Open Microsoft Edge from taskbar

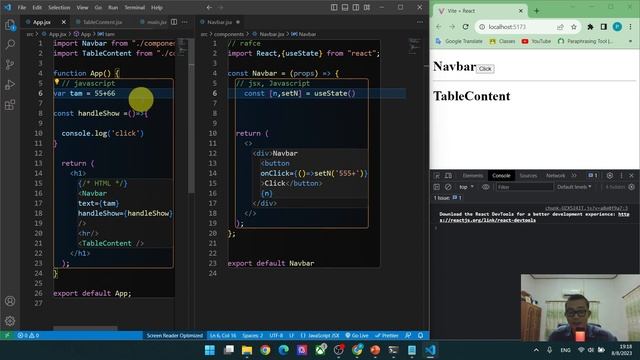(x=284, y=350)
